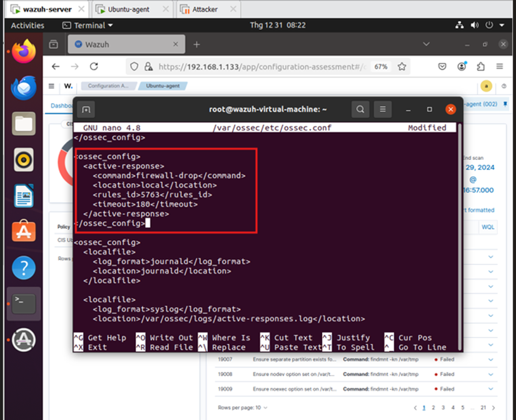Image resolution: width=516 pixels, height=420 pixels.
Task: Open the Activities overview
Action: click(x=28, y=26)
